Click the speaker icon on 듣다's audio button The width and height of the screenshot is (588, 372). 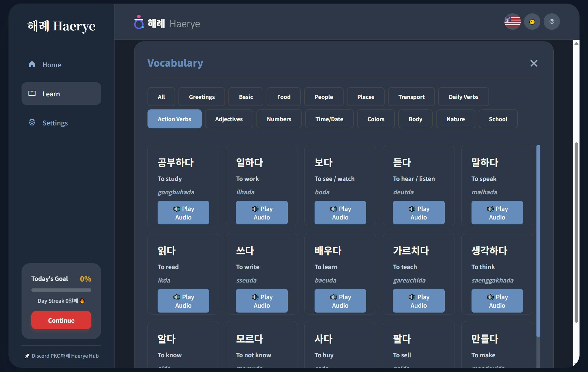pyautogui.click(x=412, y=209)
